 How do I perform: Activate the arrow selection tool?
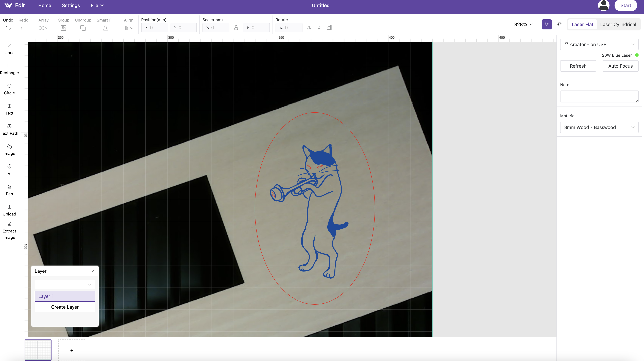pos(547,24)
